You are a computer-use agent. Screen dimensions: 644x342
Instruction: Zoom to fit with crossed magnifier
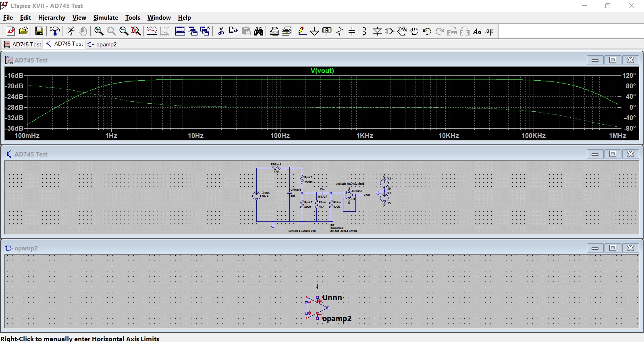tap(136, 31)
